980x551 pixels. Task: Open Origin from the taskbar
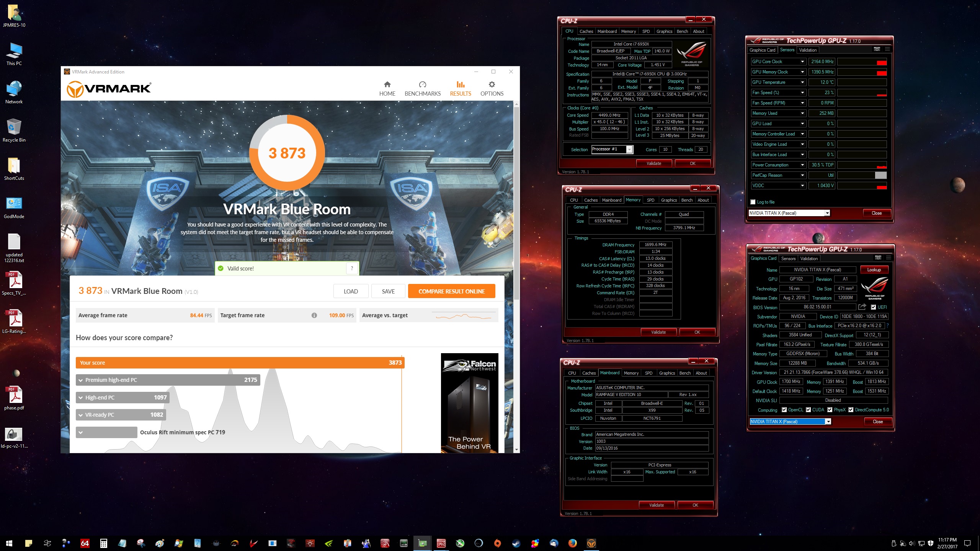[497, 543]
